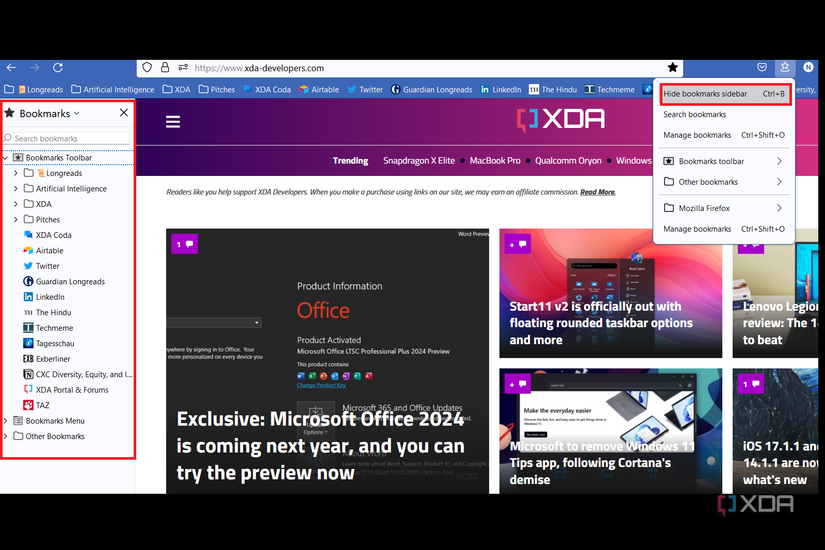Open Longreads folder in bookmarks toolbar

(x=34, y=89)
